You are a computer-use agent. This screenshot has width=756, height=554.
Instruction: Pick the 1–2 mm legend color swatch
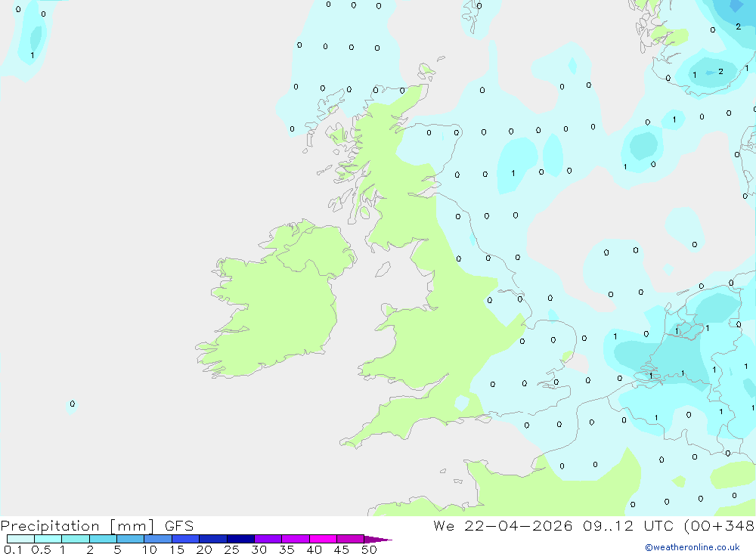pyautogui.click(x=75, y=539)
